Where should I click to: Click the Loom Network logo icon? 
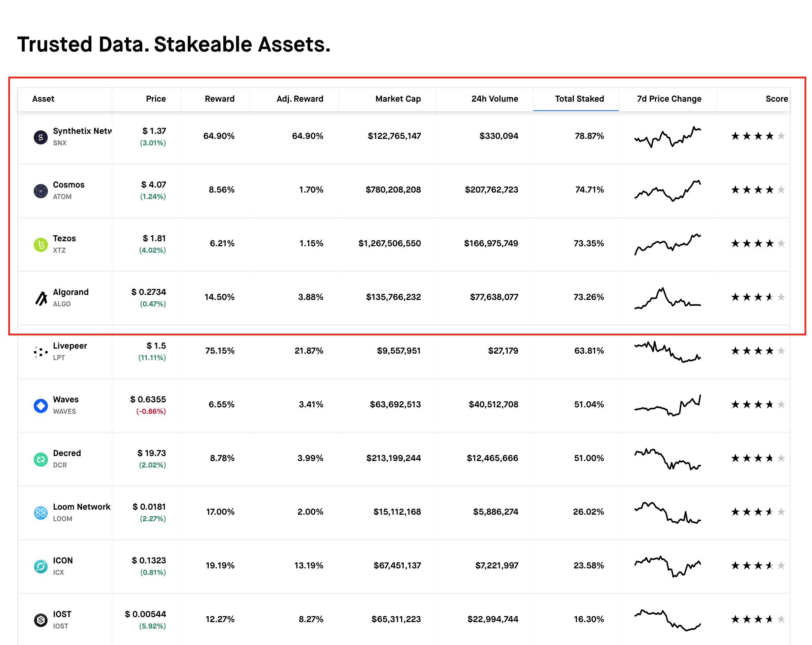(x=41, y=513)
